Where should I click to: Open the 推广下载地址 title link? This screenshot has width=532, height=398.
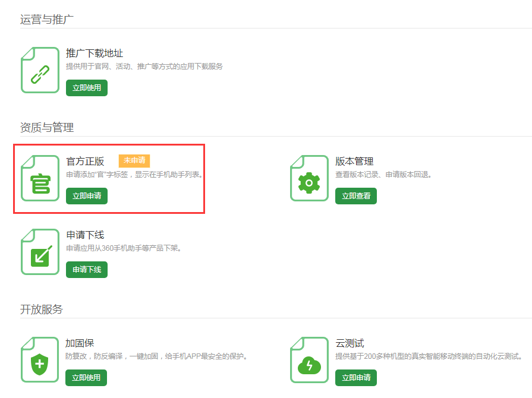point(95,53)
